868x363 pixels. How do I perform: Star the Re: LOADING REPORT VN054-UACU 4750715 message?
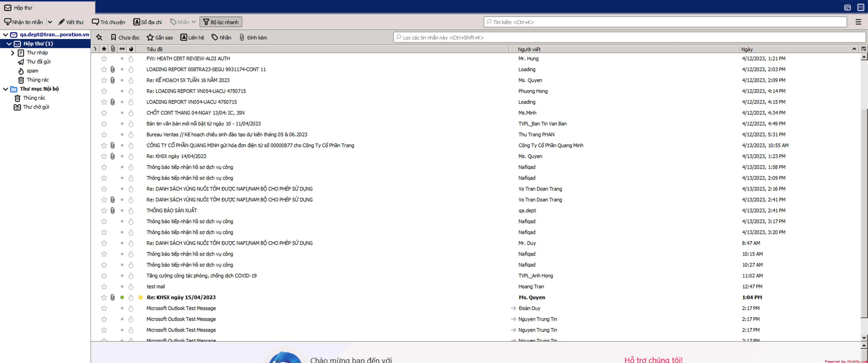click(x=104, y=91)
